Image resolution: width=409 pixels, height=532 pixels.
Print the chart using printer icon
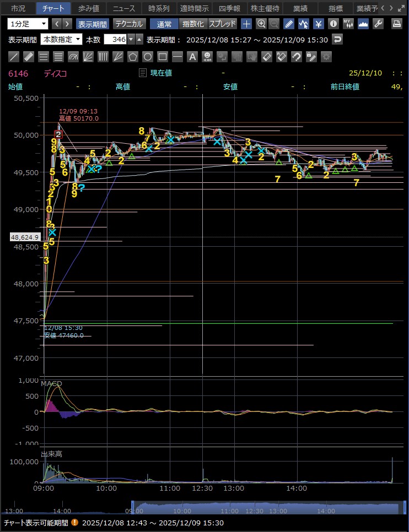tap(396, 24)
